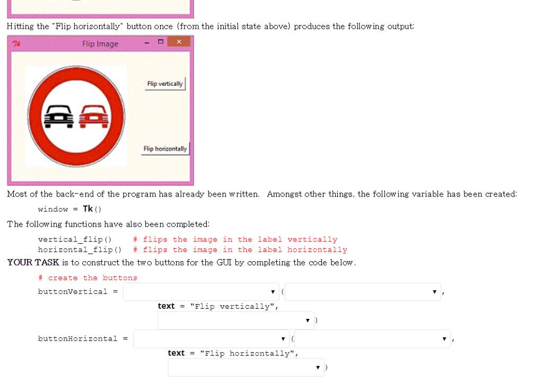
Task: Click text = "Flip vertically", code line
Action: 218,306
